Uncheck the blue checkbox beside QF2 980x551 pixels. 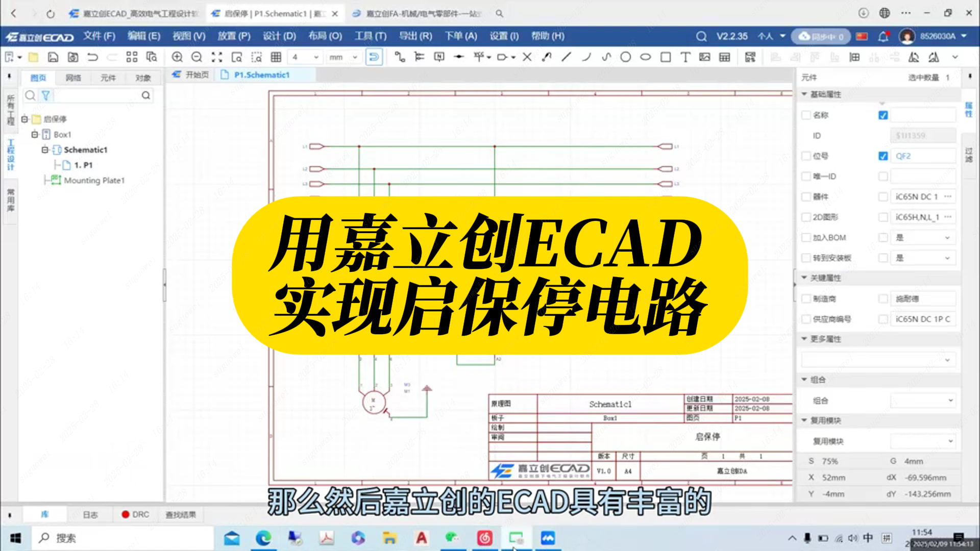click(x=883, y=156)
